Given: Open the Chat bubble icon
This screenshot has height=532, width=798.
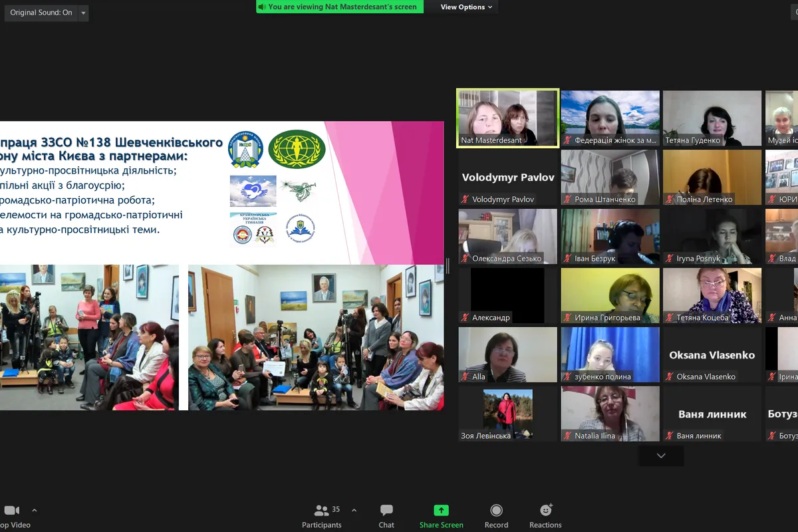Looking at the screenshot, I should [386, 510].
